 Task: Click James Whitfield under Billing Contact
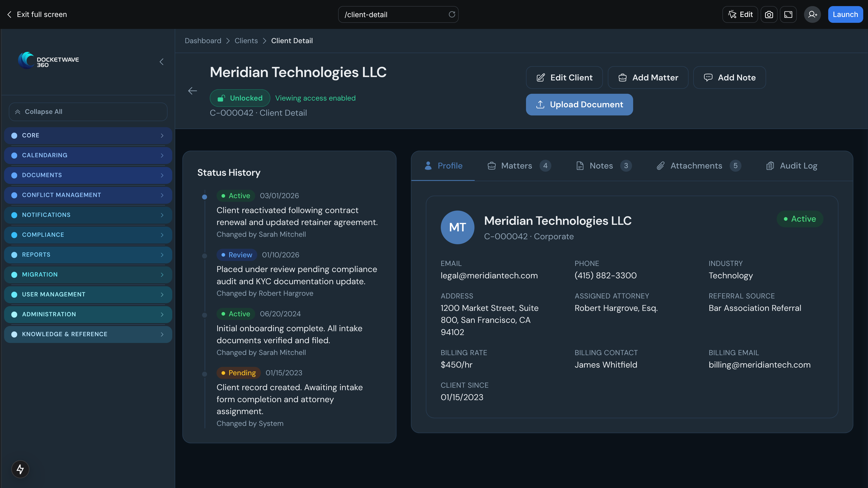[x=606, y=365]
